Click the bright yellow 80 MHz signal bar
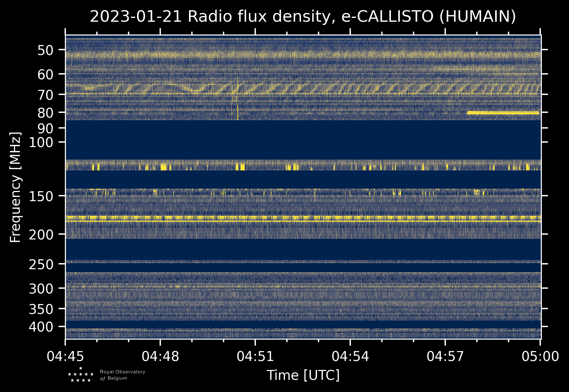Screen dimensions: 569x392 click(503, 113)
